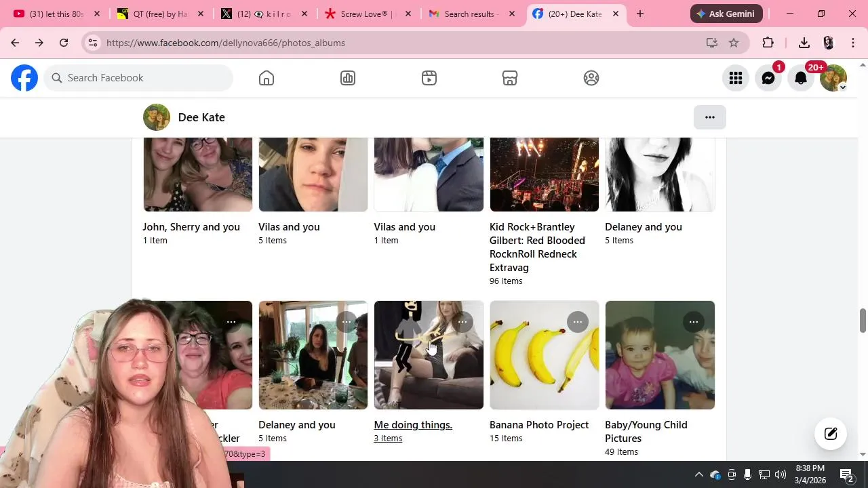Viewport: 868px width, 488px height.
Task: Open browser downloads
Action: 804,43
